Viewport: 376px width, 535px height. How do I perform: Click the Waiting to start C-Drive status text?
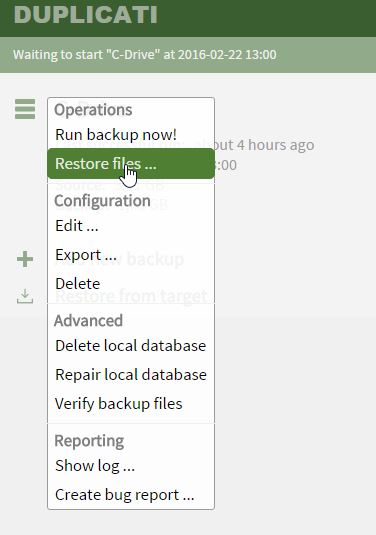145,55
